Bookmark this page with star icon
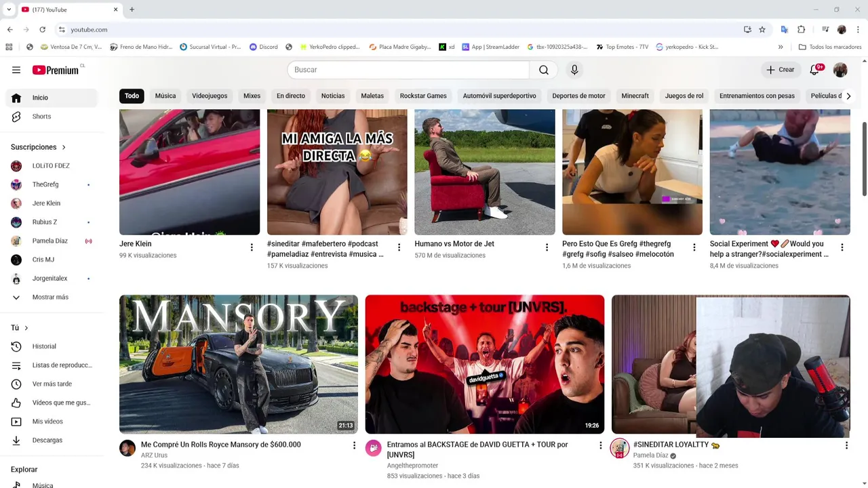The height and width of the screenshot is (488, 868). pyautogui.click(x=762, y=30)
